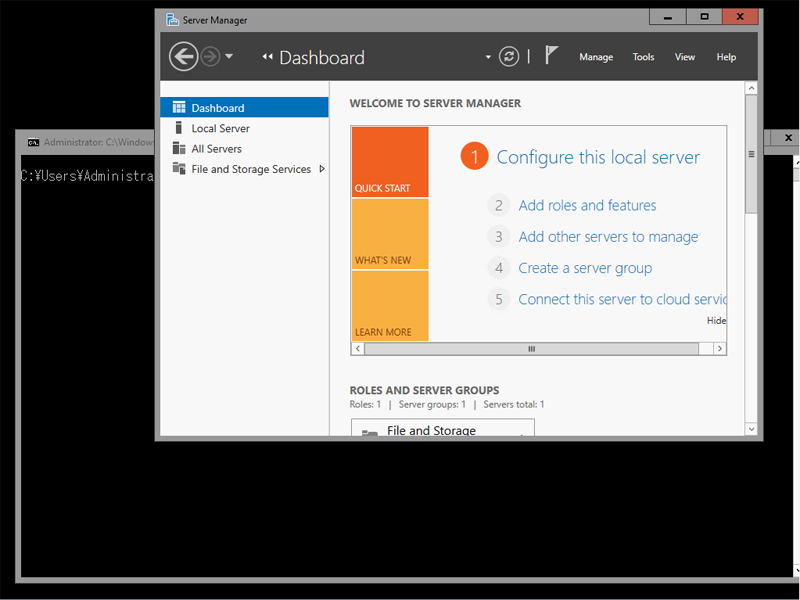Open the File and Storage Services role tile
Image resolution: width=800 pixels, height=600 pixels.
[443, 428]
